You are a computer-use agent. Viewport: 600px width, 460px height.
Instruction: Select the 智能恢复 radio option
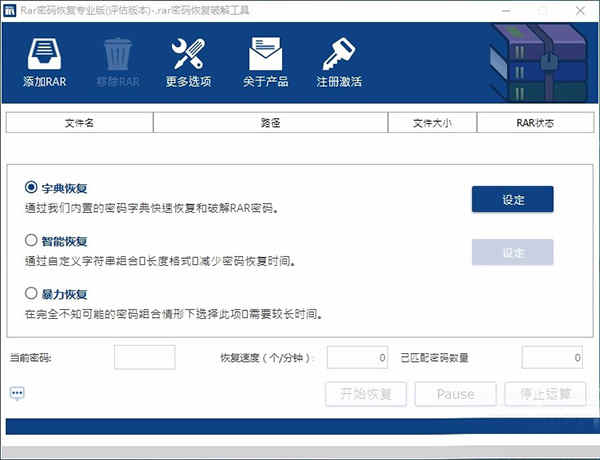pos(31,241)
